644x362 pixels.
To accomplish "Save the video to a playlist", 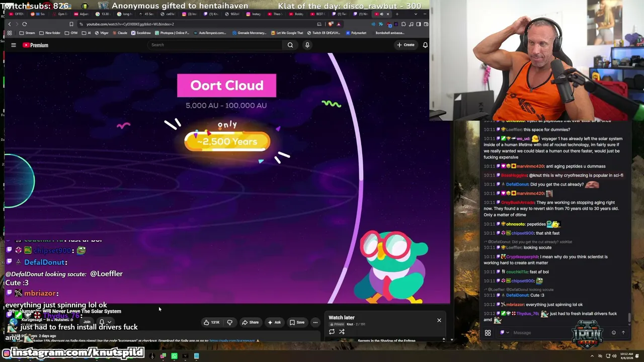I will pyautogui.click(x=297, y=322).
